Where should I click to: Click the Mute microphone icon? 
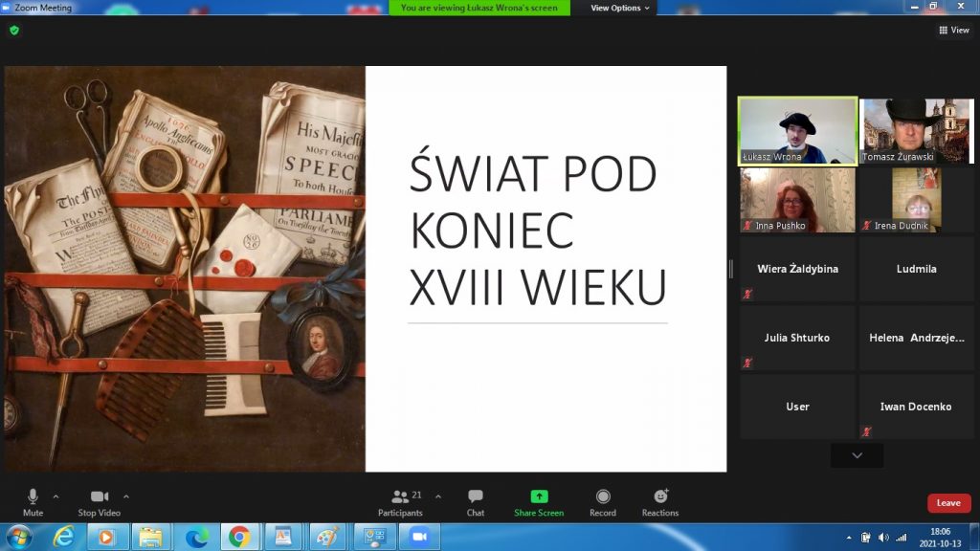pyautogui.click(x=33, y=496)
